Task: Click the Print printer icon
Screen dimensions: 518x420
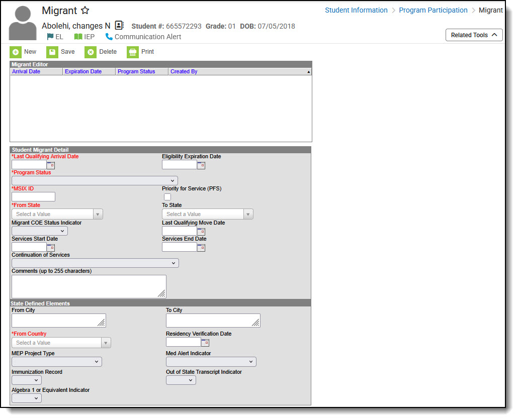Action: point(132,52)
